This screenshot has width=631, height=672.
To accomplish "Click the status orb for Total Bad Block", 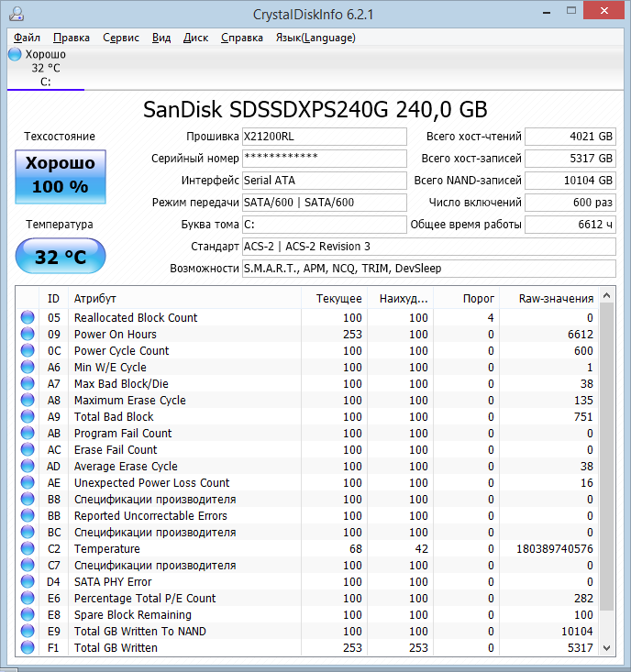I will pyautogui.click(x=28, y=417).
